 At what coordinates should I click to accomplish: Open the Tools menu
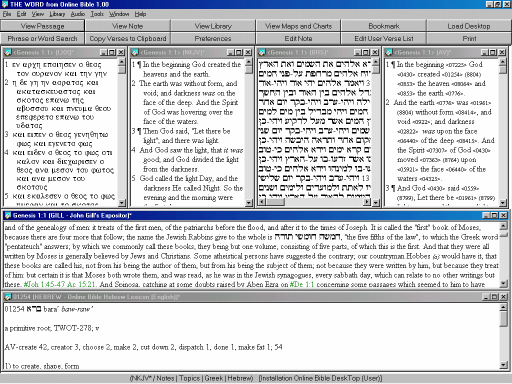[97, 14]
